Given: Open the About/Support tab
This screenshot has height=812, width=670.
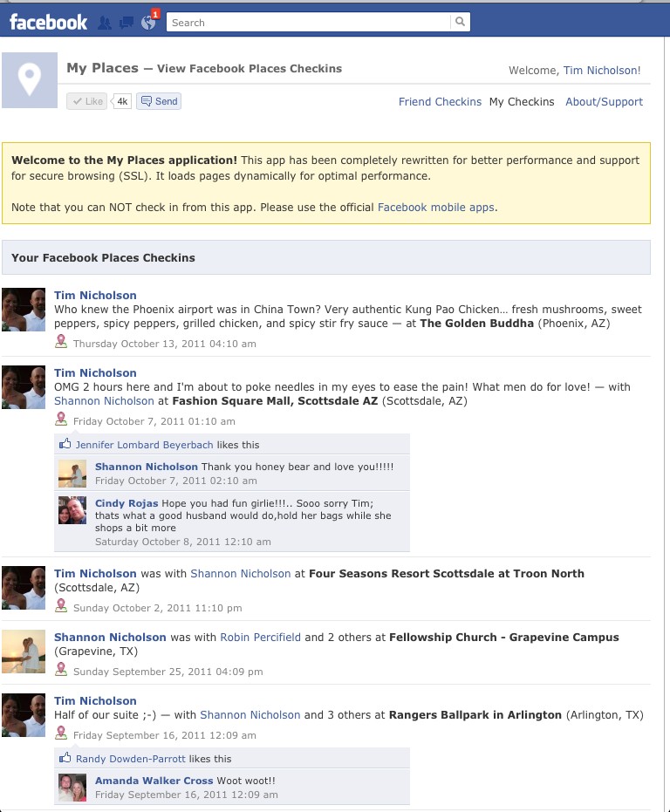Looking at the screenshot, I should tap(604, 101).
